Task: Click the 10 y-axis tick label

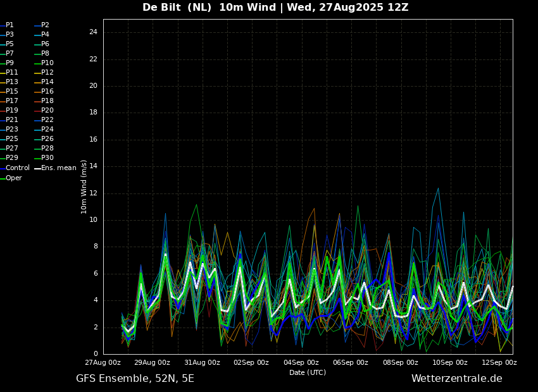Action: 93,220
